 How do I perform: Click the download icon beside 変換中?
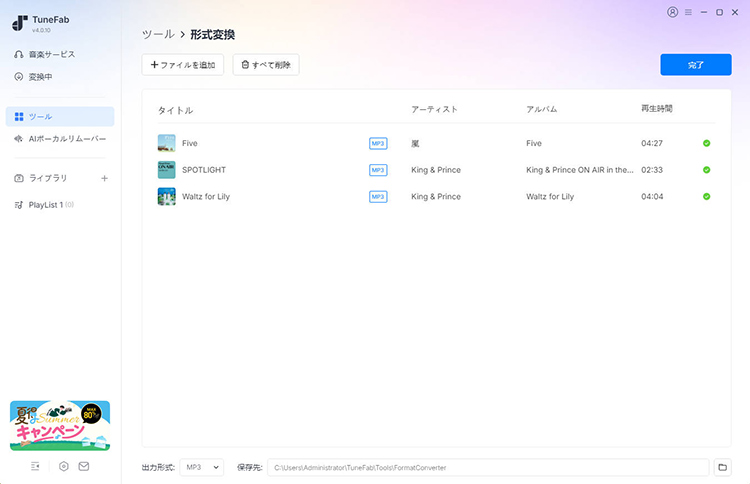pyautogui.click(x=19, y=77)
